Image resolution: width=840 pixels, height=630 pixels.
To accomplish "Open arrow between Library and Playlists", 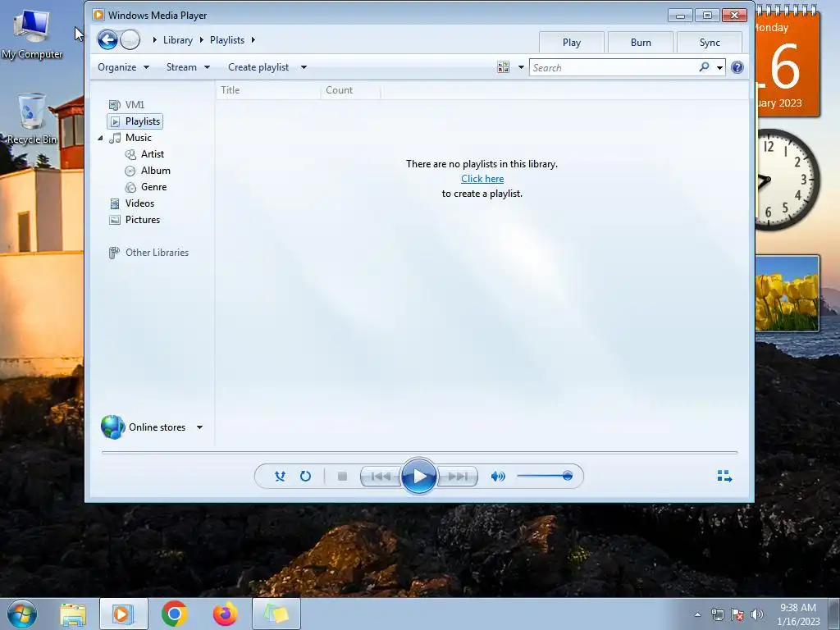I will (202, 40).
